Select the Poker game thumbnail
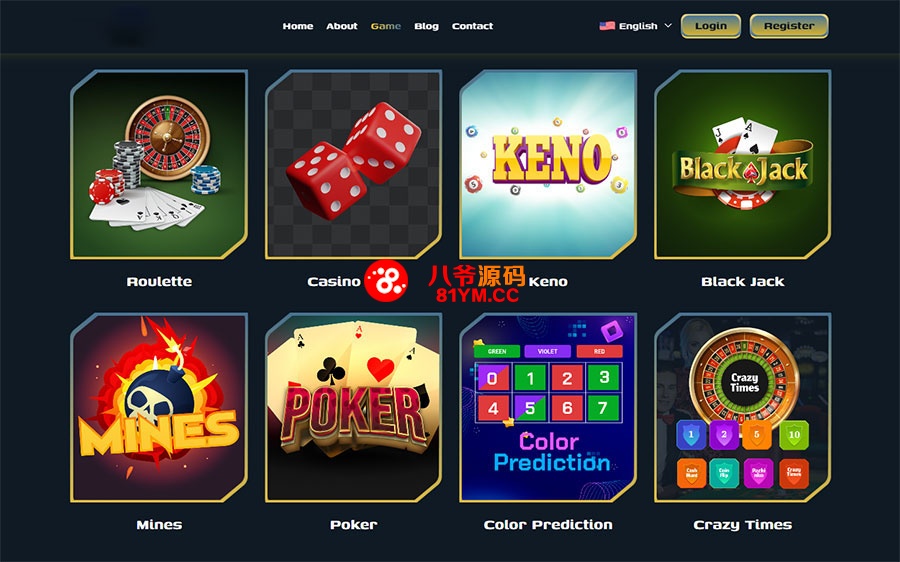Screen dimensions: 900x562 click(354, 408)
